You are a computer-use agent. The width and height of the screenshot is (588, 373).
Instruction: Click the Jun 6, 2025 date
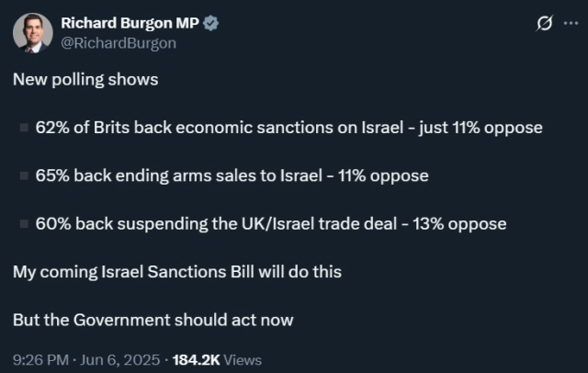point(120,360)
